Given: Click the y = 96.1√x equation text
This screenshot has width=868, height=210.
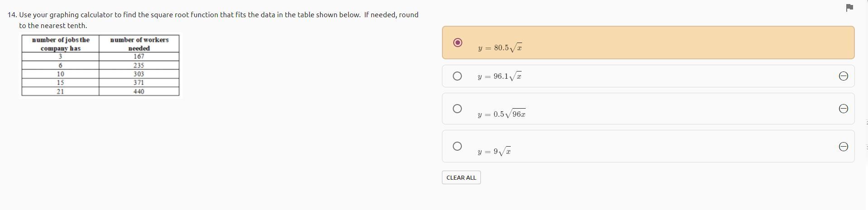Looking at the screenshot, I should point(499,76).
